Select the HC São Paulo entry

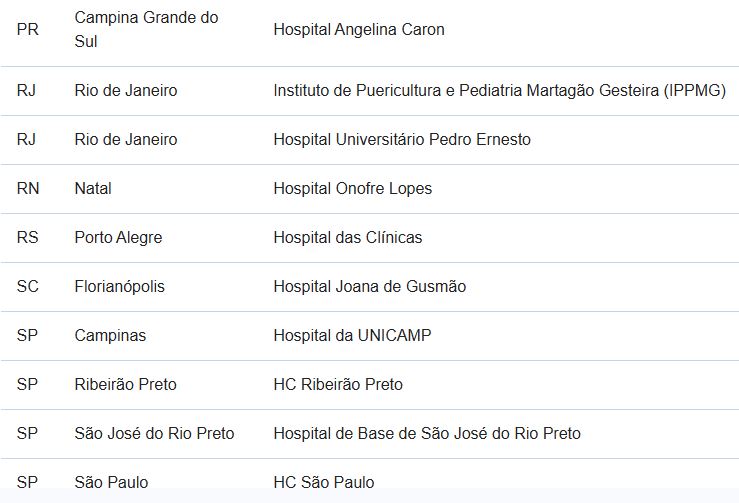tap(324, 482)
